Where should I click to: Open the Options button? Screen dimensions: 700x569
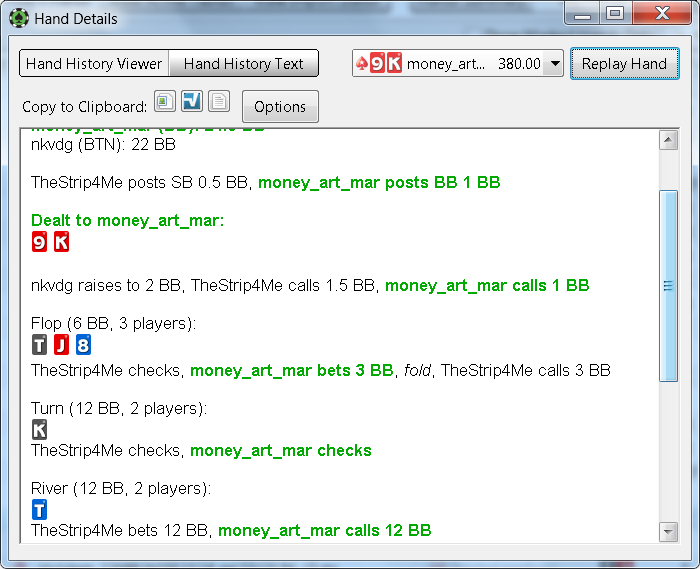pos(280,107)
